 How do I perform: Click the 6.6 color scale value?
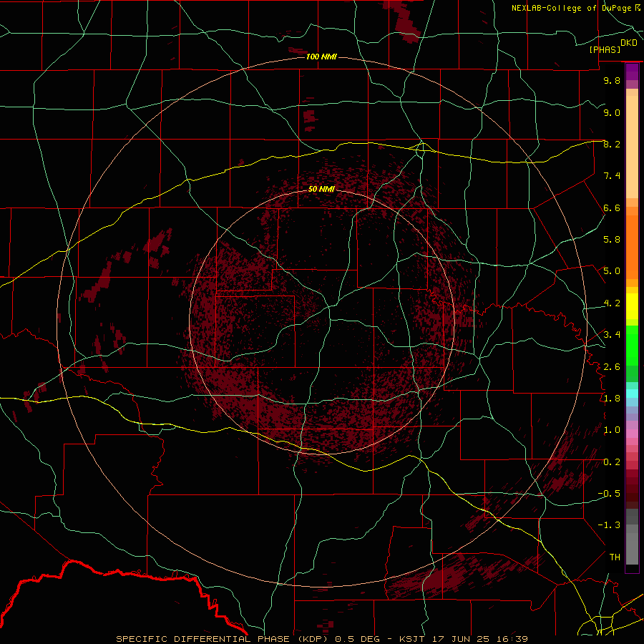[x=612, y=208]
